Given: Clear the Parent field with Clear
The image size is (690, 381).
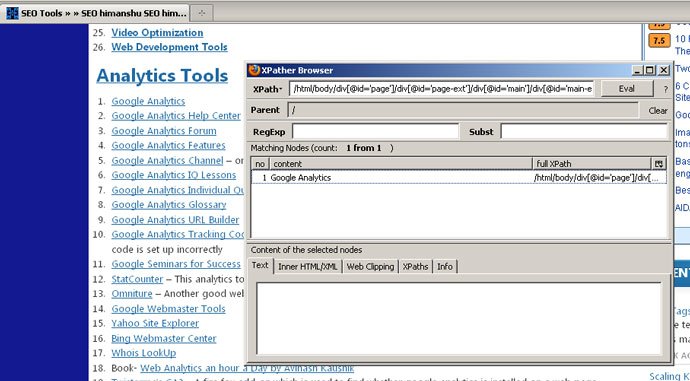Looking at the screenshot, I should pos(658,111).
